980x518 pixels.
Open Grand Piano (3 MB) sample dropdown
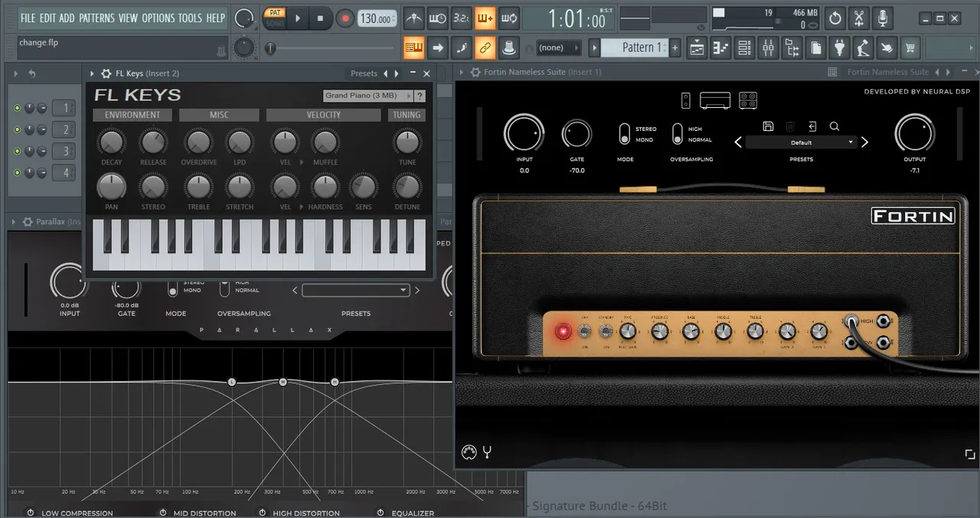[x=367, y=96]
